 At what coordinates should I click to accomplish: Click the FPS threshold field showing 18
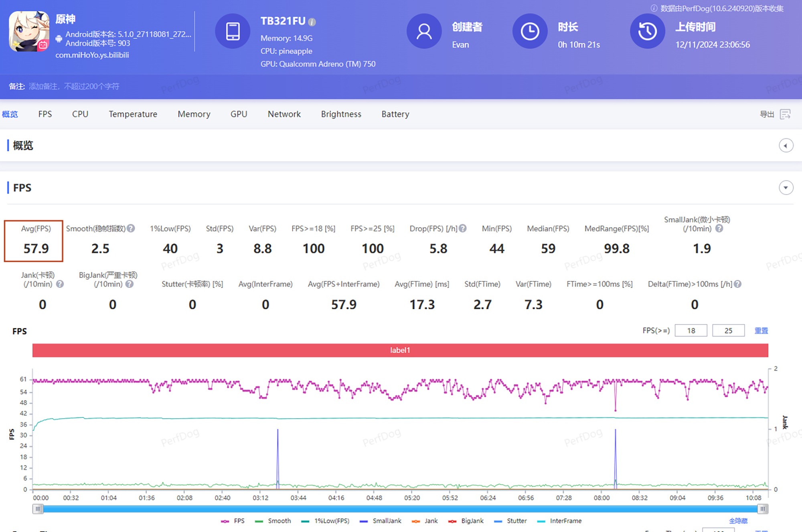point(691,331)
